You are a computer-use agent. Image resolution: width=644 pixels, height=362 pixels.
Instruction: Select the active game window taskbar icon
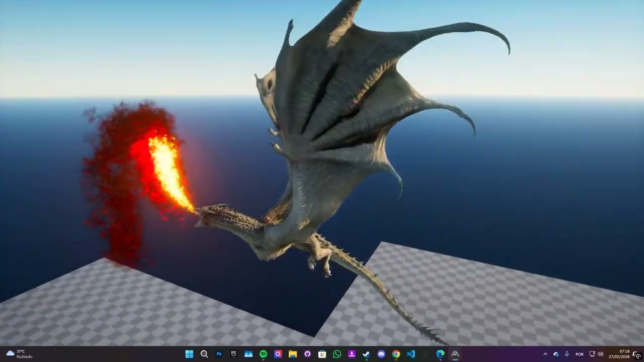pyautogui.click(x=455, y=354)
